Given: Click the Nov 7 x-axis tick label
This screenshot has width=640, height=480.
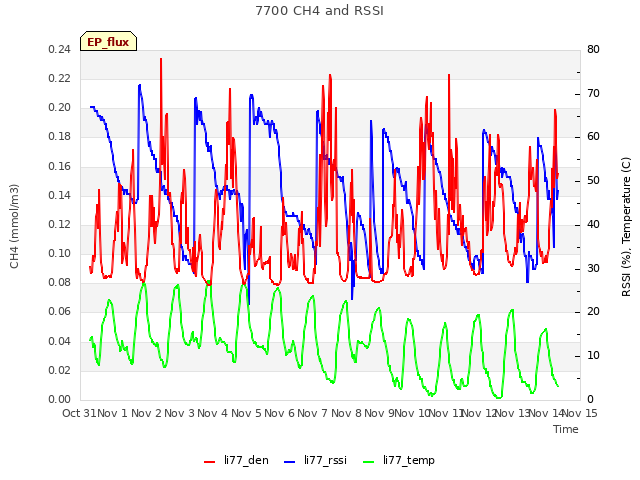Looking at the screenshot, I should 313,413.
